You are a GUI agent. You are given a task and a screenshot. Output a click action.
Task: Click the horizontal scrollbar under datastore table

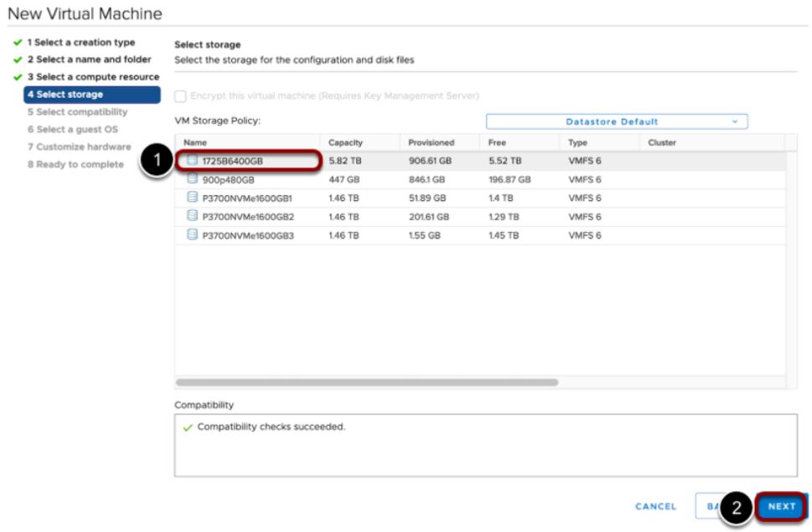[366, 382]
